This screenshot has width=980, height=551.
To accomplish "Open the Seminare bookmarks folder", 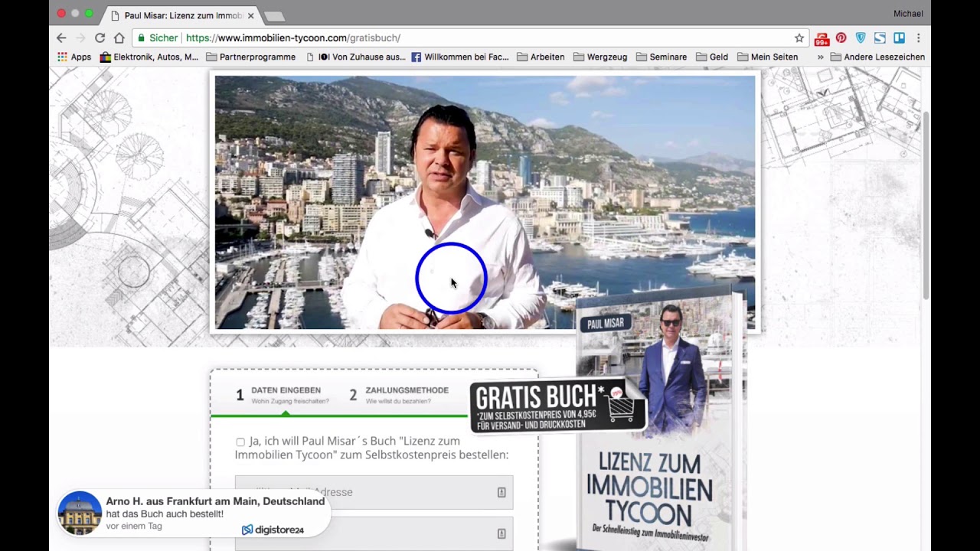I will 661,57.
